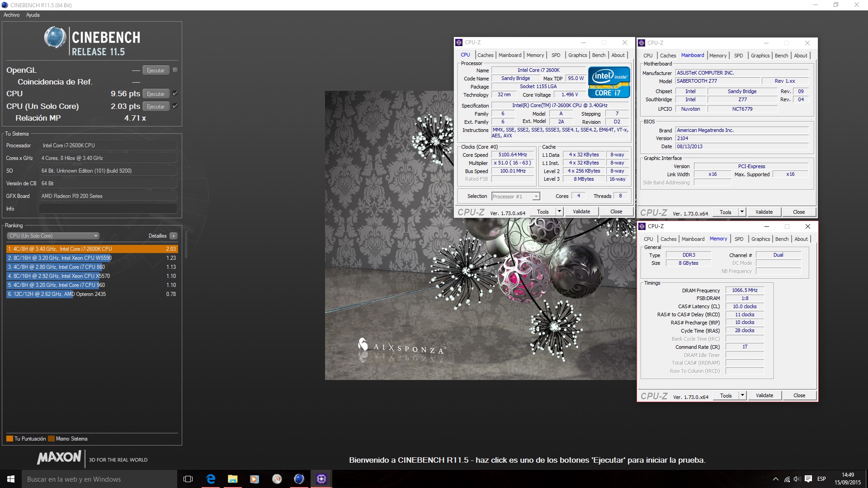
Task: Open the volume tray icon
Action: pyautogui.click(x=797, y=479)
